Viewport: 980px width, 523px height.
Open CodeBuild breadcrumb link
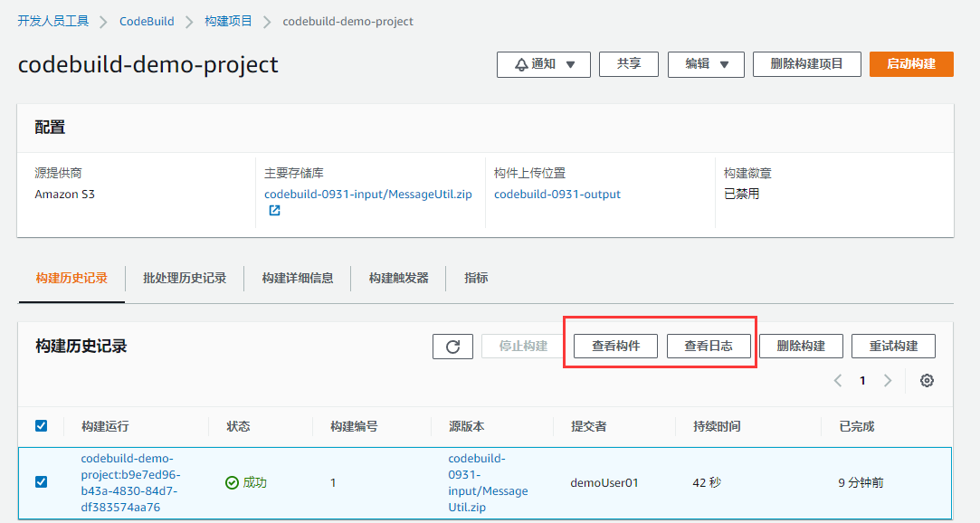[x=147, y=21]
